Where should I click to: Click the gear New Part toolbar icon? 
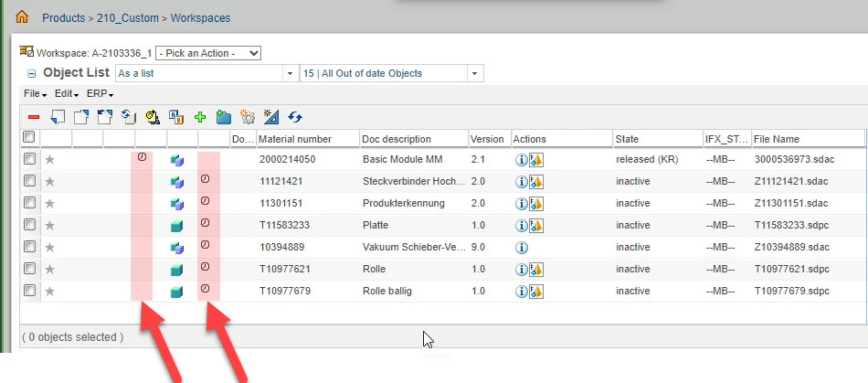(x=248, y=117)
